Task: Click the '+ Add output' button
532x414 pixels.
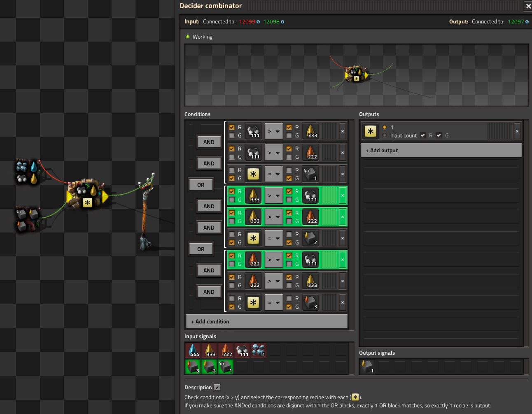Action: point(441,150)
